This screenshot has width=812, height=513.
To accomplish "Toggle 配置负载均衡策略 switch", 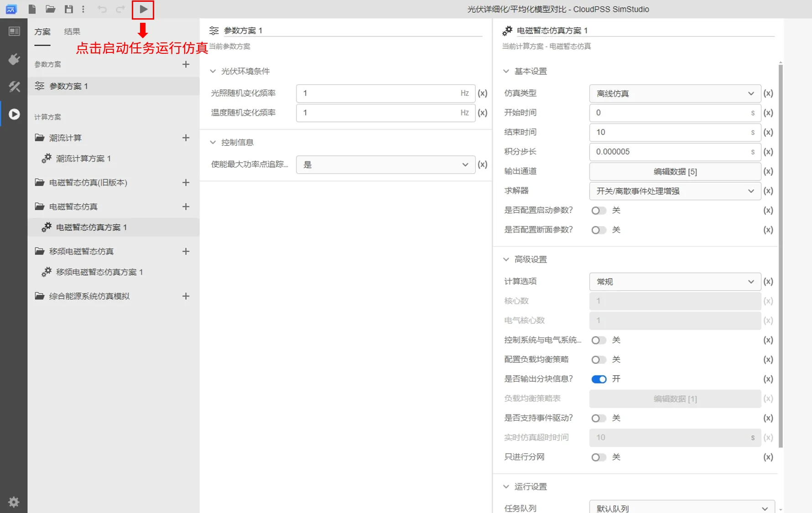I will click(x=599, y=360).
